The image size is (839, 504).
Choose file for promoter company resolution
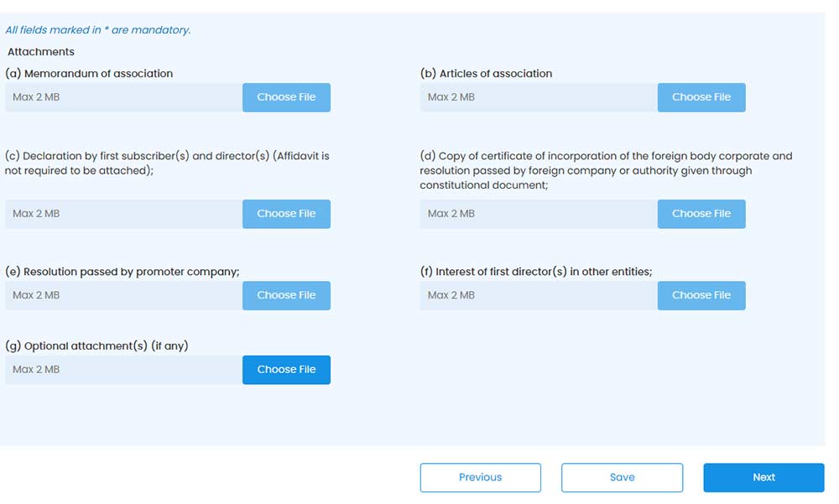pyautogui.click(x=286, y=295)
